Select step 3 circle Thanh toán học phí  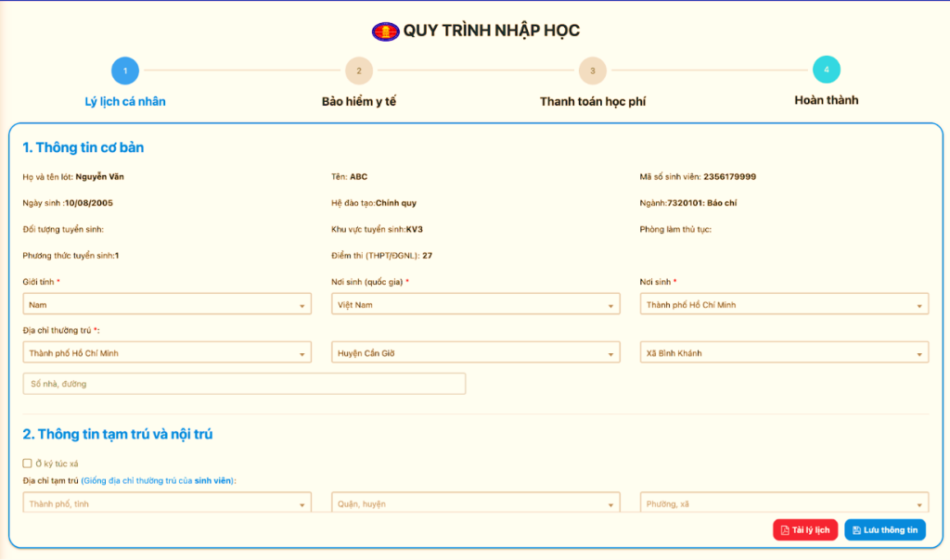point(592,70)
